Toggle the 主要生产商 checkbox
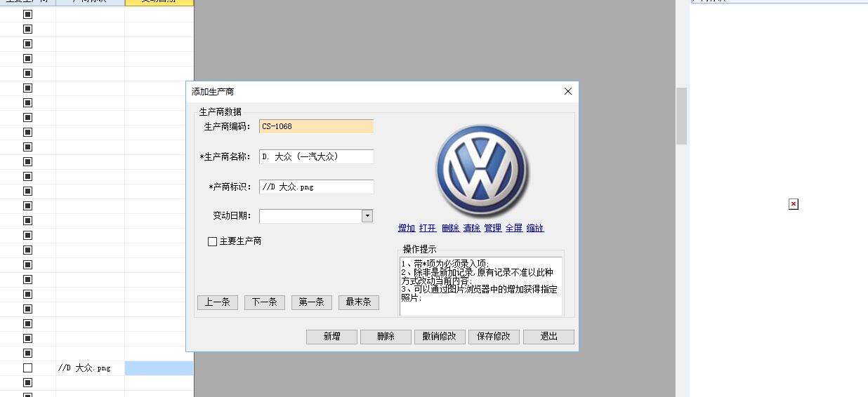 (x=212, y=241)
